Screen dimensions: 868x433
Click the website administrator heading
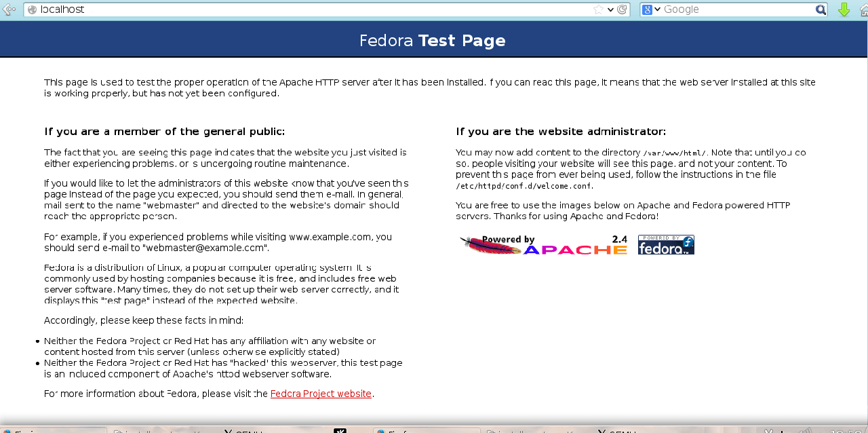[561, 132]
